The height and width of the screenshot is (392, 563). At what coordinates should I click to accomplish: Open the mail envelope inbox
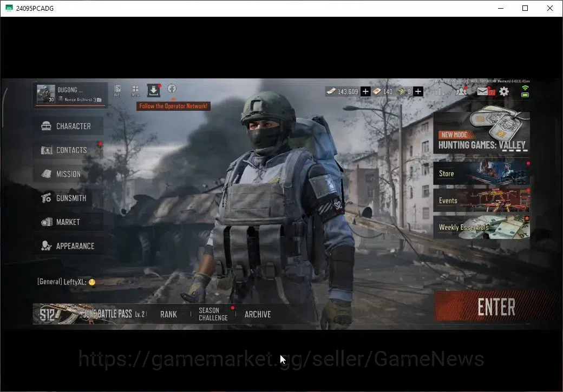[482, 91]
